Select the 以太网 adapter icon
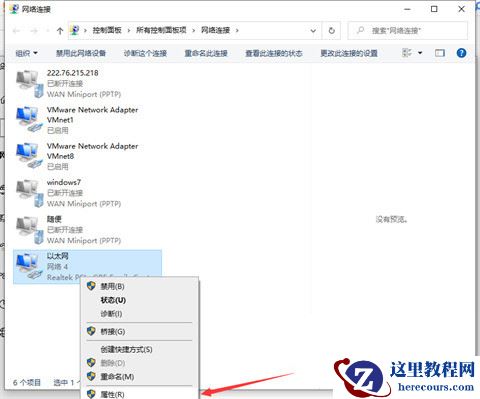The image size is (480, 399). point(29,266)
